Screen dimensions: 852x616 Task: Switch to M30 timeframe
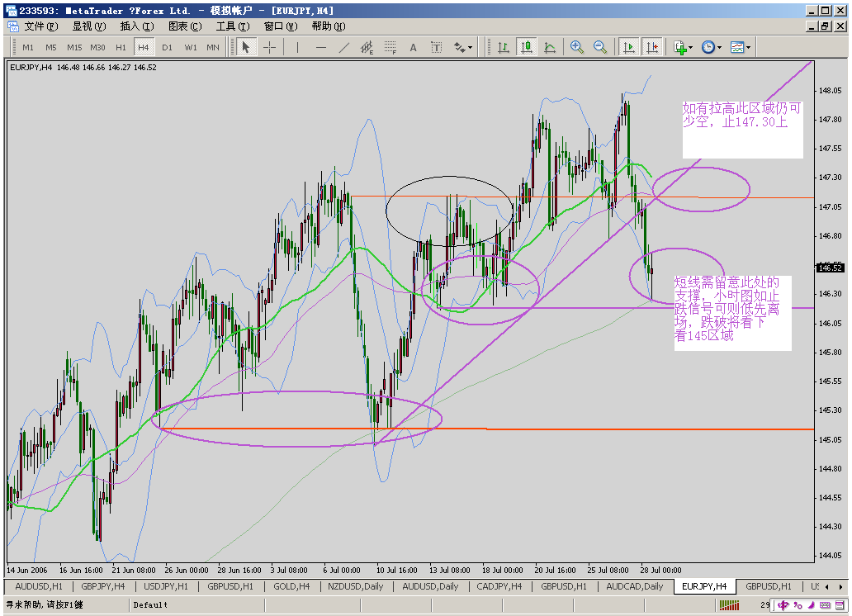click(x=97, y=48)
